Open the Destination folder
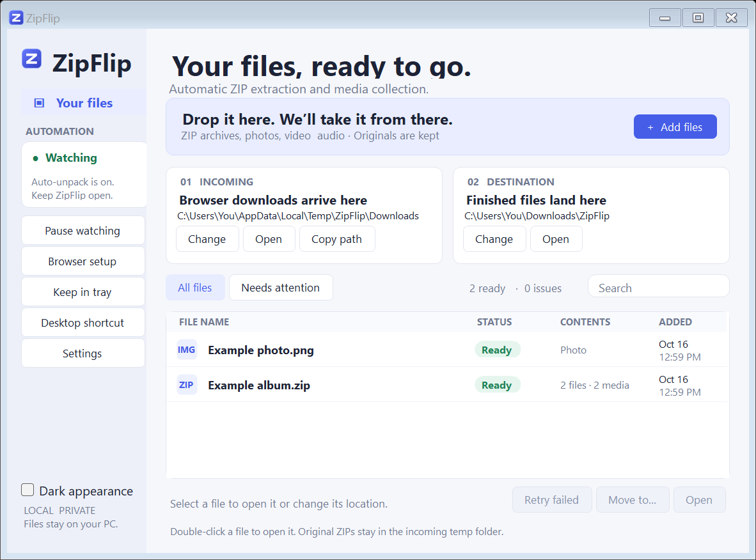Screen dimensions: 756x560 click(x=556, y=239)
